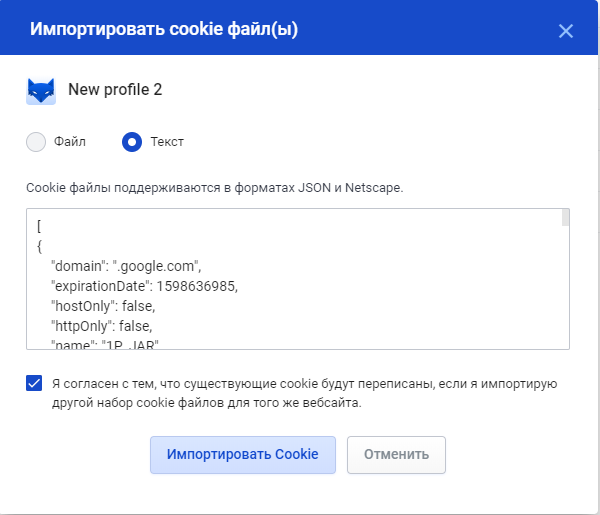Click the "expirationDate": 1598636985 line

tap(144, 286)
